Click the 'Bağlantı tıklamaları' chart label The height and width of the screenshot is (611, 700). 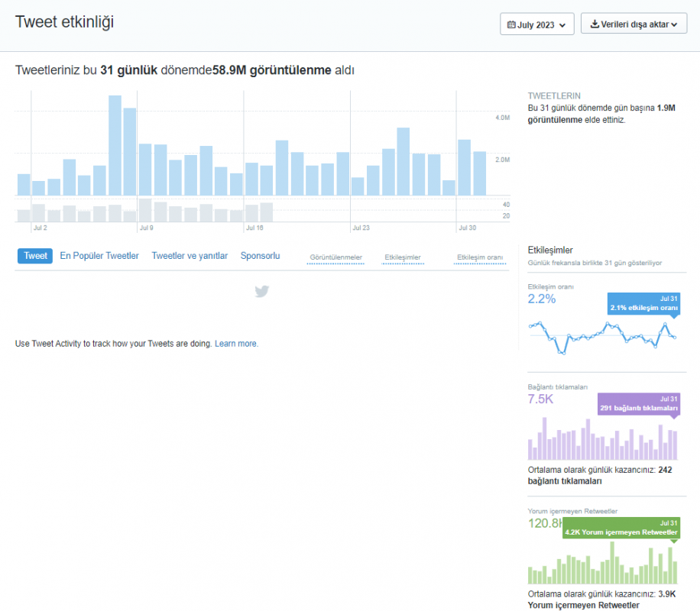pyautogui.click(x=558, y=387)
